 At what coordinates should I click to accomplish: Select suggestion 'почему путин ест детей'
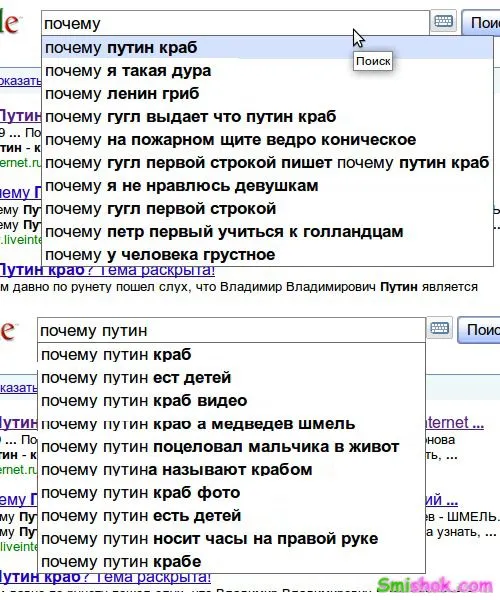(231, 378)
